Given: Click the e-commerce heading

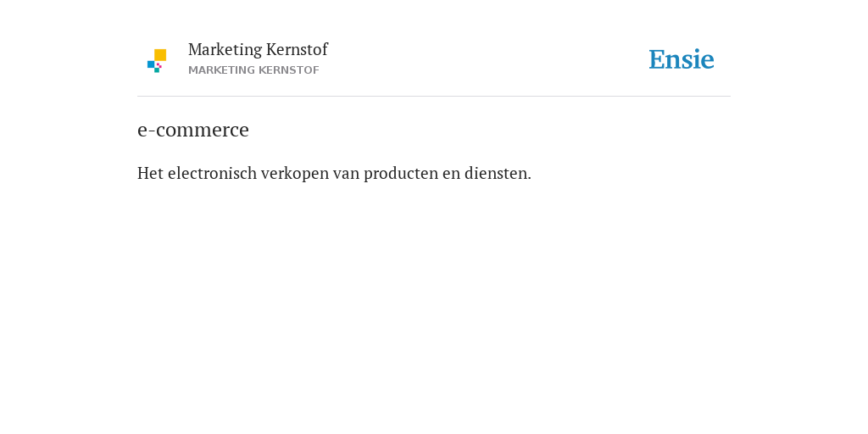Looking at the screenshot, I should 193,130.
